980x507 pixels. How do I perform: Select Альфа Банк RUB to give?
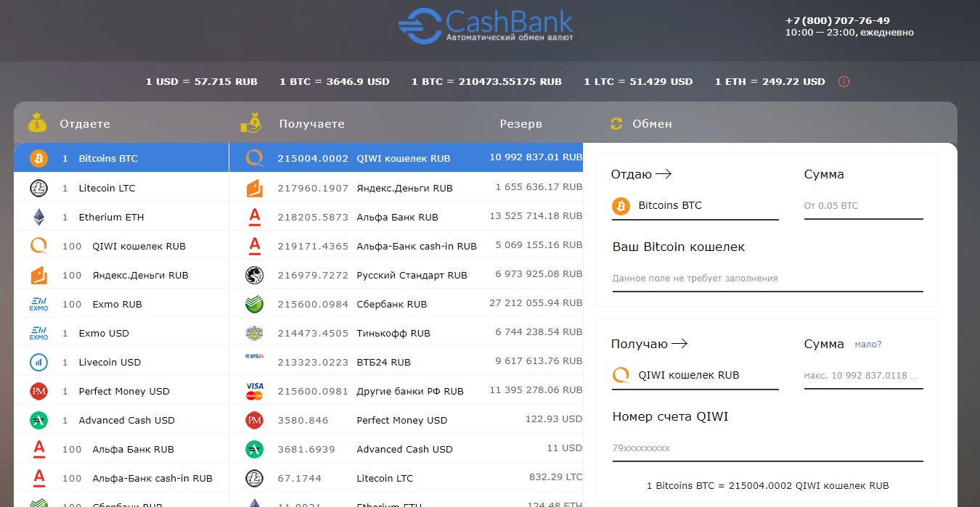click(x=121, y=449)
